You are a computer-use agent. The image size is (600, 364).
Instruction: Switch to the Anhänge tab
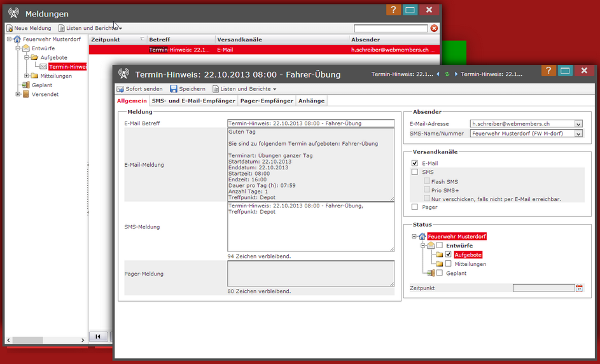311,101
